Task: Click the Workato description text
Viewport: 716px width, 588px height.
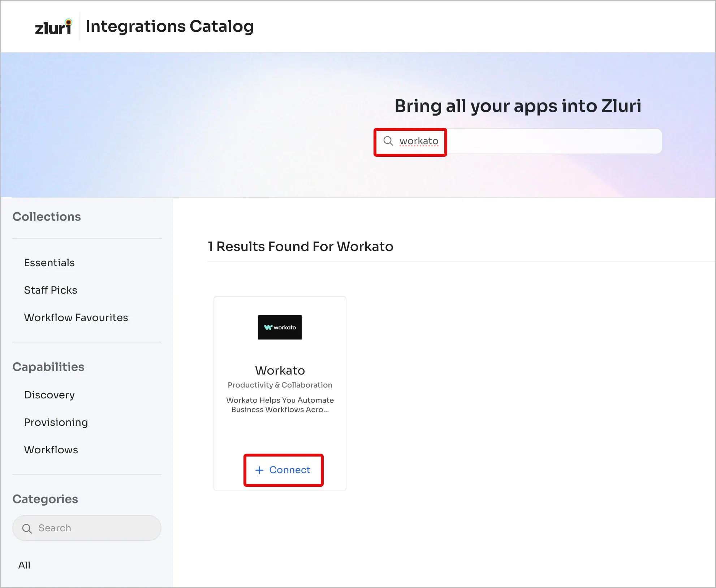Action: click(x=280, y=405)
